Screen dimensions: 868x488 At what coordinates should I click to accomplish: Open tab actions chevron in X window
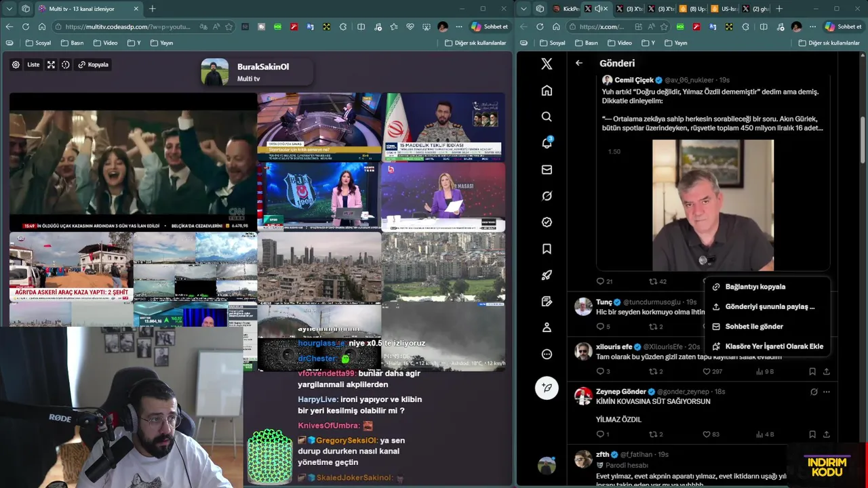click(x=523, y=9)
